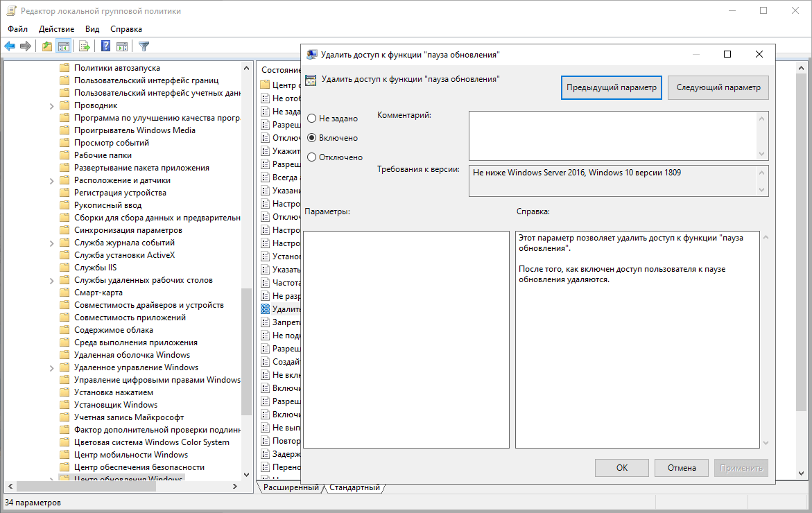
Task: Navigate back with the blue back arrow
Action: 10,46
